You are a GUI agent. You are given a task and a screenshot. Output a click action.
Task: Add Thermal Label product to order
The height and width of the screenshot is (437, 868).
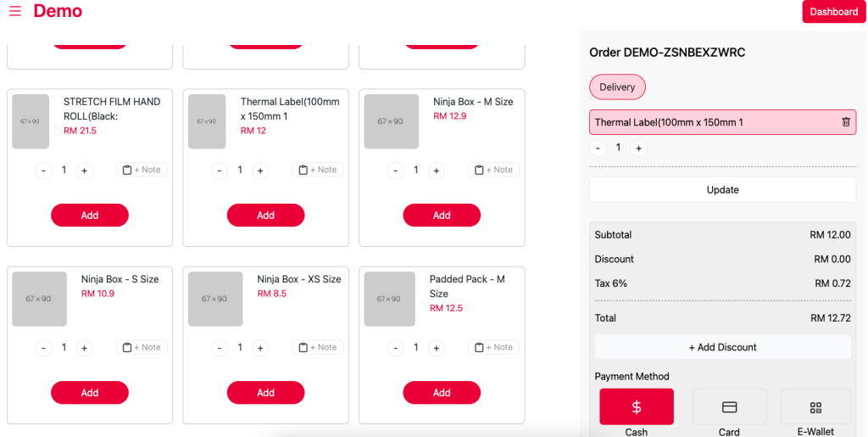265,215
